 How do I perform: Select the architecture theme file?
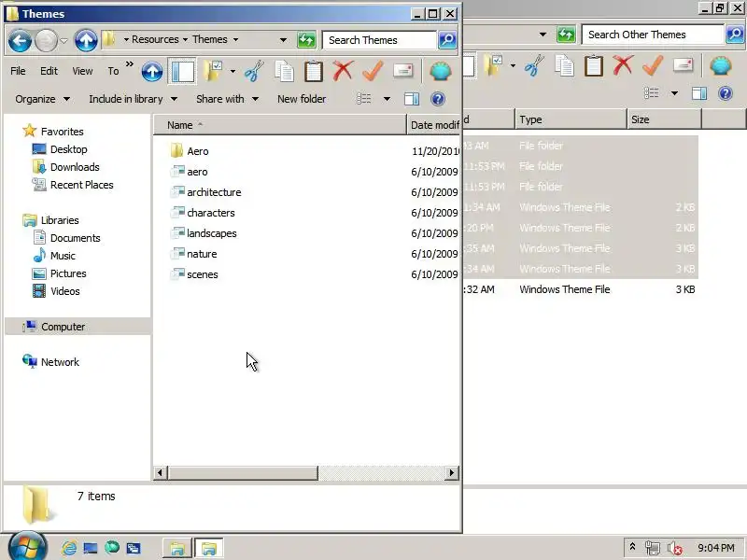pyautogui.click(x=214, y=192)
